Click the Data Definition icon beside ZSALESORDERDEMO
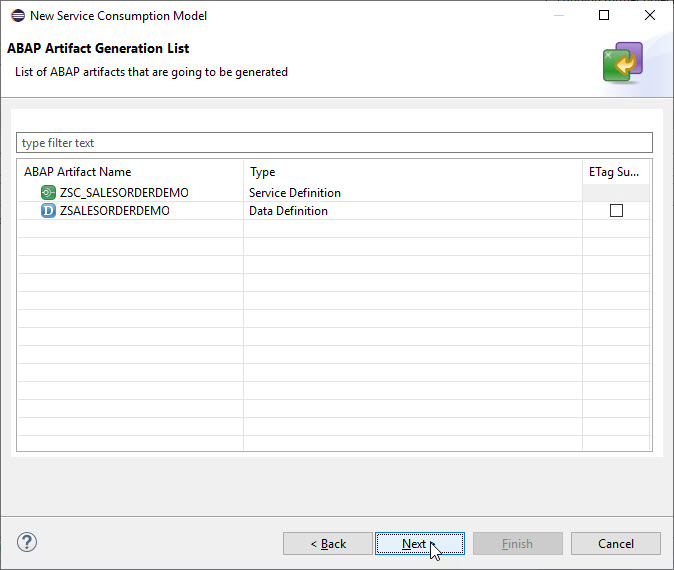The width and height of the screenshot is (674, 570). (x=48, y=211)
